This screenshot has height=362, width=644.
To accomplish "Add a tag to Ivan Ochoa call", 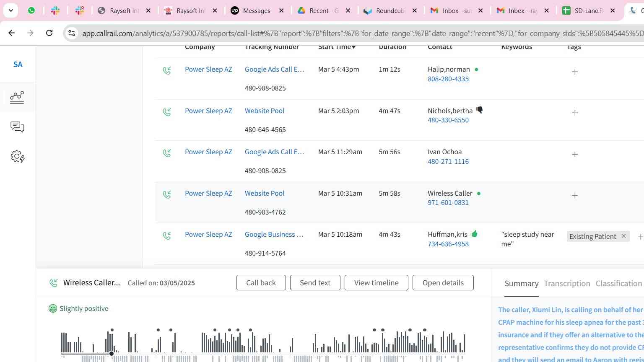I will (575, 154).
